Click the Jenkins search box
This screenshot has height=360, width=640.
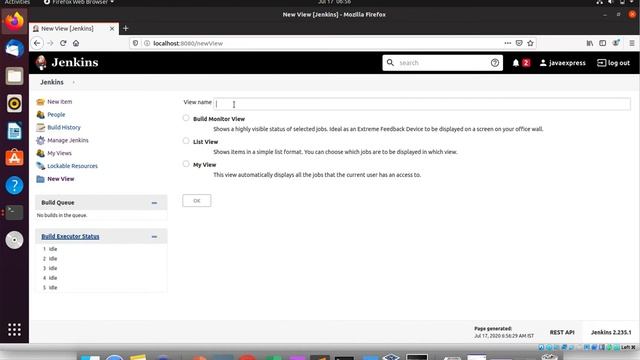[442, 63]
